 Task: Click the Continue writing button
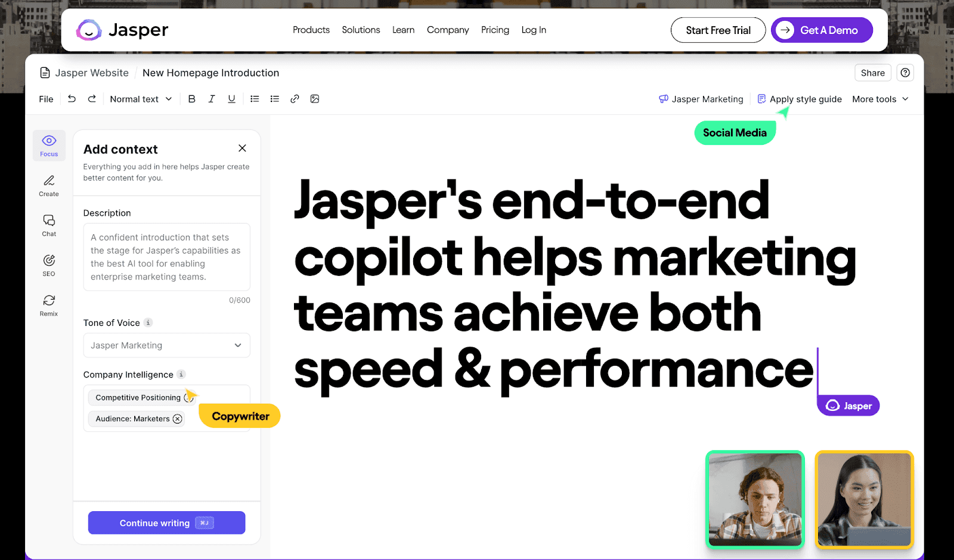[x=166, y=522]
